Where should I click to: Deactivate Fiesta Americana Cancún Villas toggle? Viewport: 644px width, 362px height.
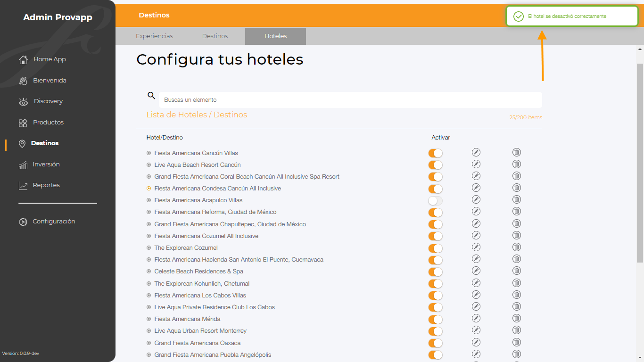(x=435, y=153)
